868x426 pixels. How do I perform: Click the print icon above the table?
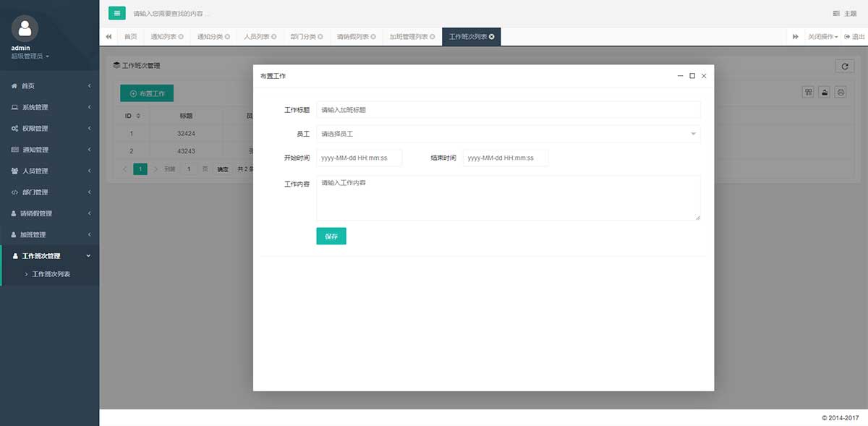pyautogui.click(x=841, y=92)
